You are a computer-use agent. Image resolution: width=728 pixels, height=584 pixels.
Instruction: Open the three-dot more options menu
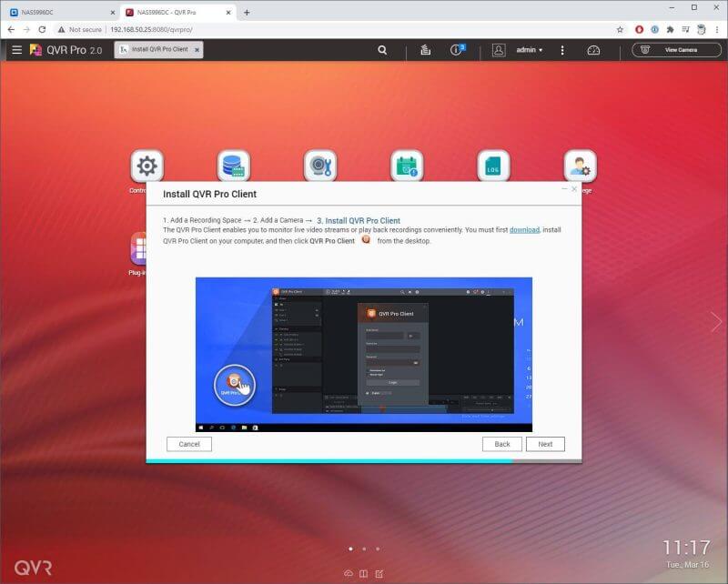click(562, 50)
